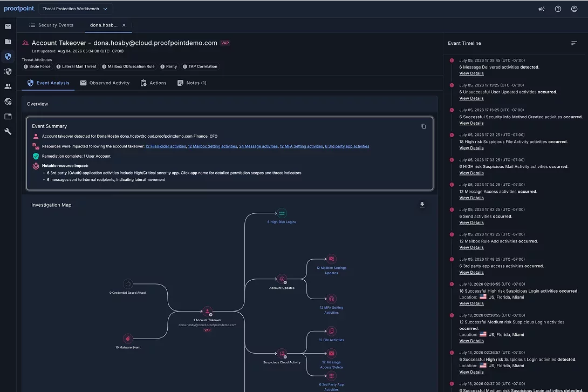The image size is (588, 392).
Task: Open 12 Mailbox Setting activities link
Action: click(212, 146)
